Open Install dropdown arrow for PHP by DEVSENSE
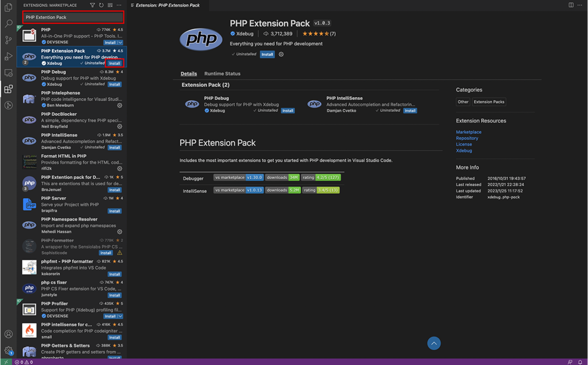 (120, 43)
